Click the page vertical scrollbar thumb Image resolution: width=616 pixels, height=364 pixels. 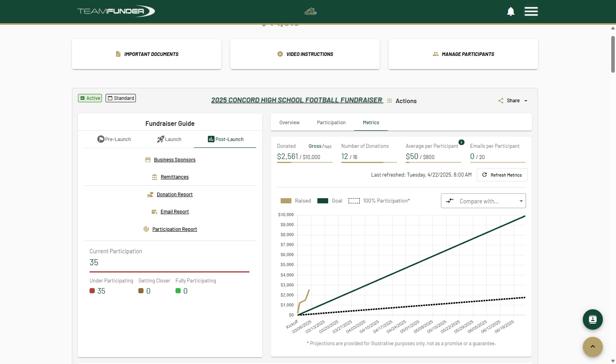point(613,54)
